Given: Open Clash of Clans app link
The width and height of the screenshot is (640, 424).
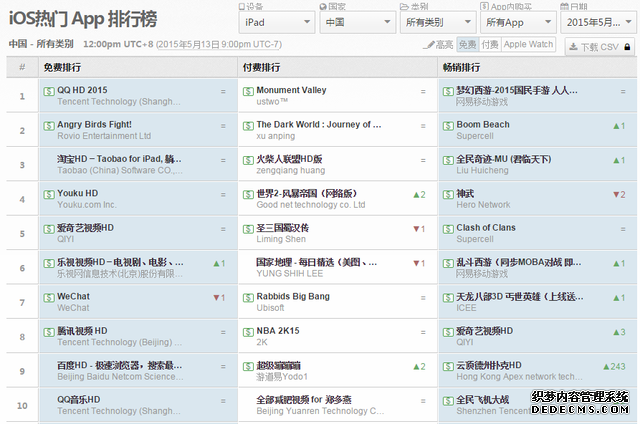Looking at the screenshot, I should pyautogui.click(x=486, y=227).
